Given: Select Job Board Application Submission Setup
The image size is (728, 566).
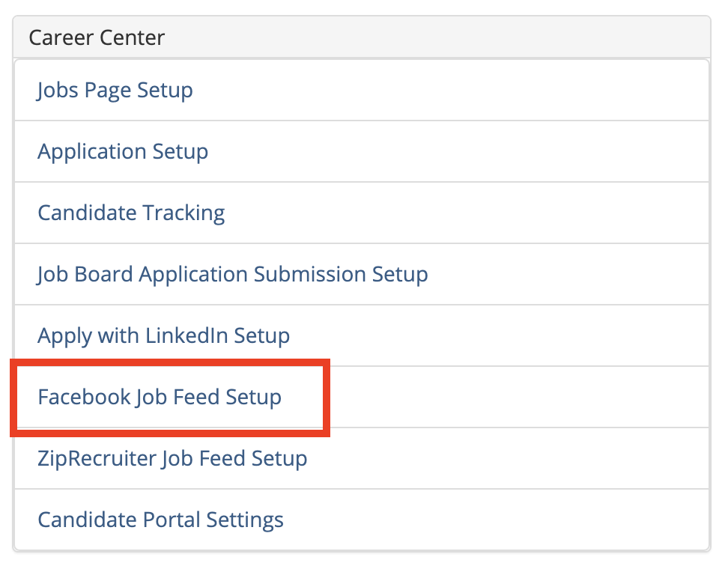Looking at the screenshot, I should pyautogui.click(x=233, y=275).
